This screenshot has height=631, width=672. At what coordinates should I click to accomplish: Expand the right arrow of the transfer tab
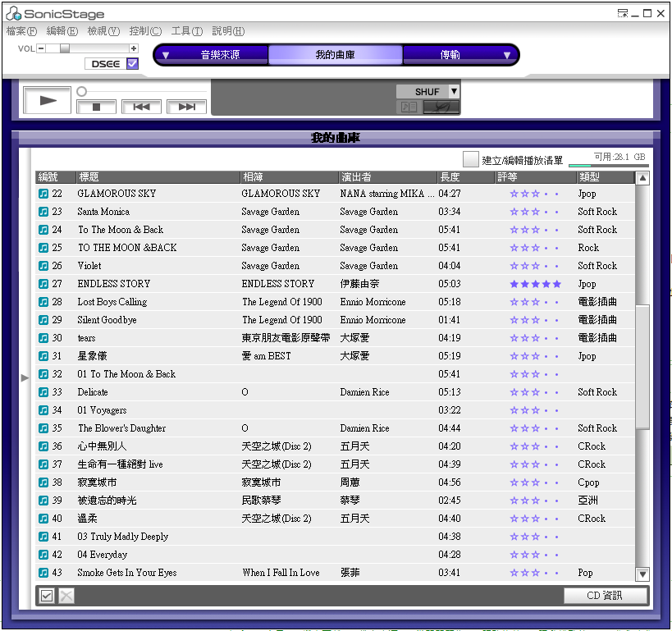[x=507, y=55]
